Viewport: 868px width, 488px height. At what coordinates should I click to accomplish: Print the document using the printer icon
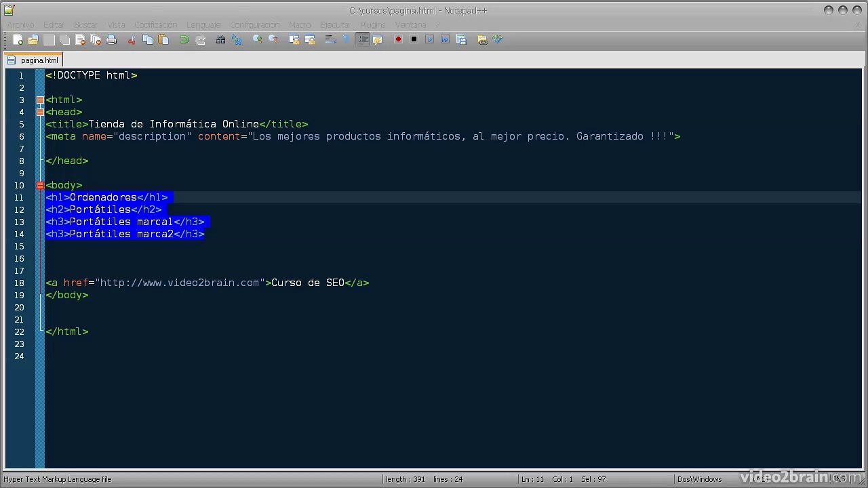111,40
